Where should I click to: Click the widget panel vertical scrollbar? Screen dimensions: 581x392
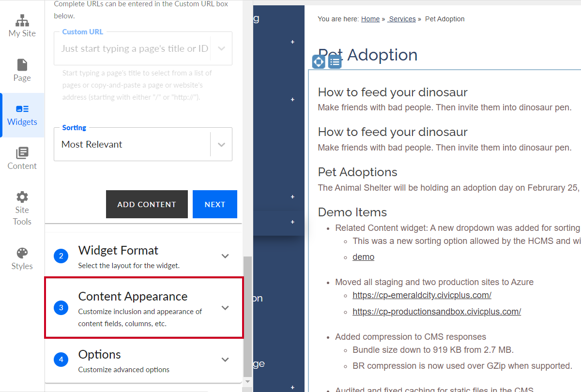[247, 317]
